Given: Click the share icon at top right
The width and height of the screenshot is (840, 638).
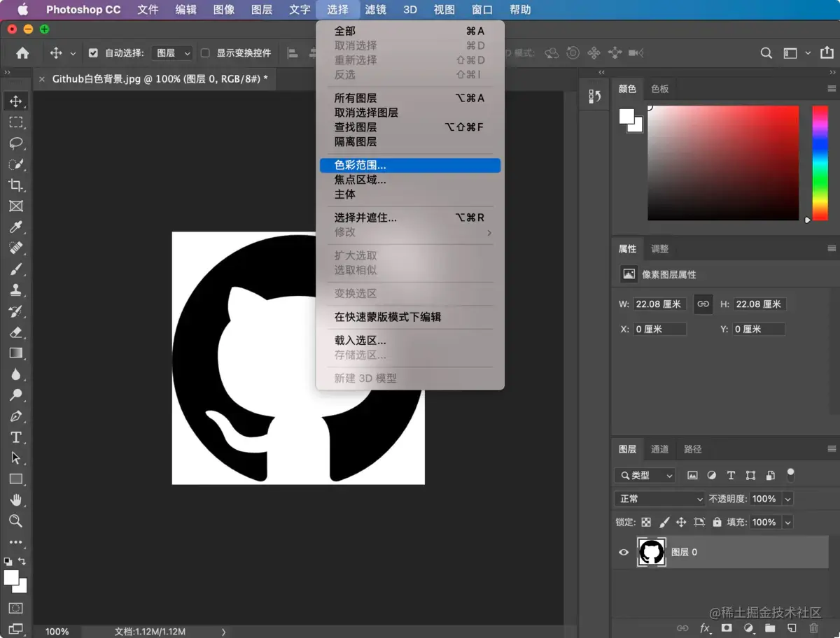Looking at the screenshot, I should pos(827,53).
